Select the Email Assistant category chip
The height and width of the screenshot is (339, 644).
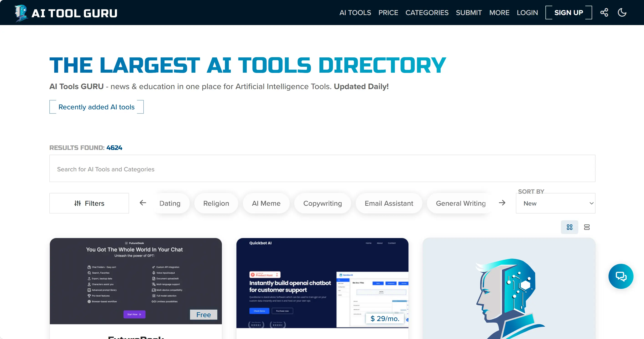pyautogui.click(x=389, y=203)
